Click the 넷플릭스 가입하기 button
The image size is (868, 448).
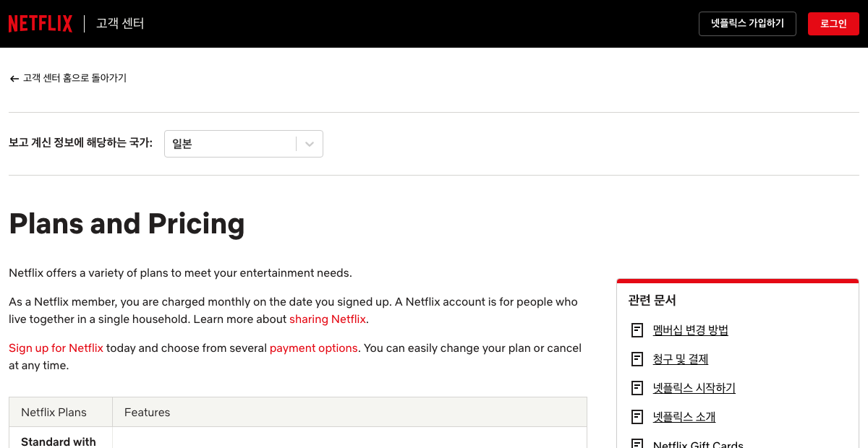[x=747, y=24]
